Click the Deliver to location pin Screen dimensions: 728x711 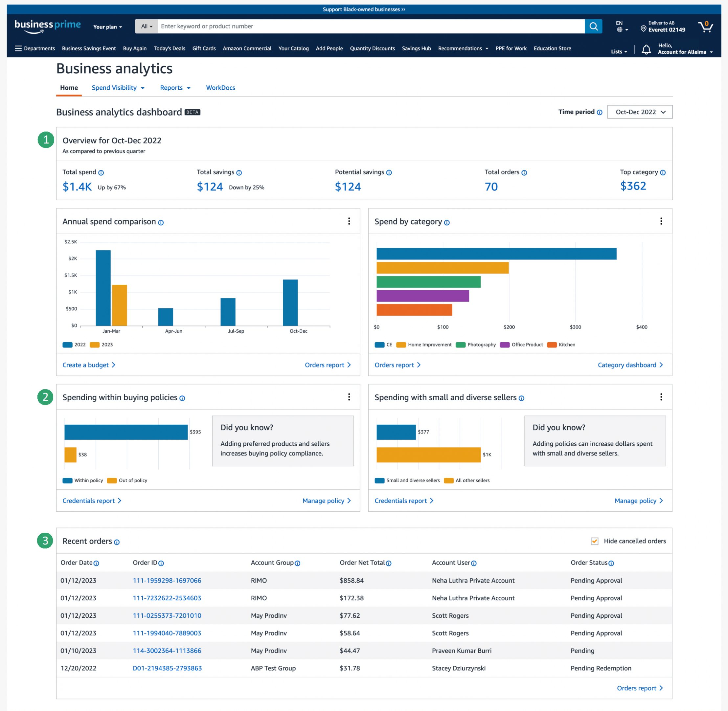[x=643, y=28]
